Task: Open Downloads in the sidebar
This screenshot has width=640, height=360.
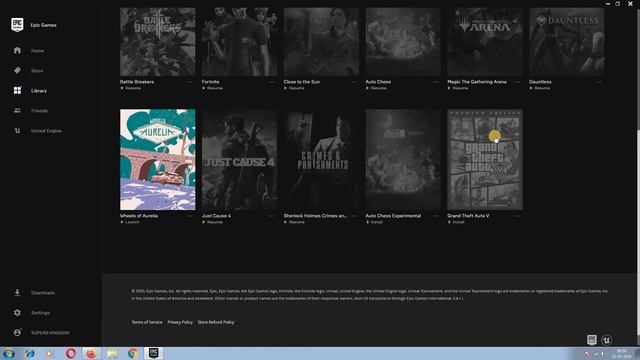Action: coord(43,293)
